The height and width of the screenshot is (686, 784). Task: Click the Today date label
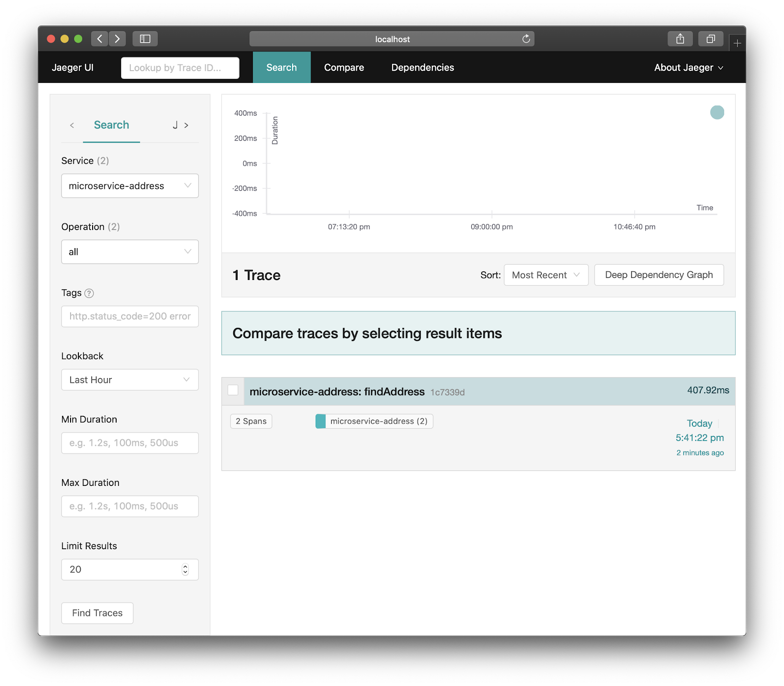[x=699, y=423]
